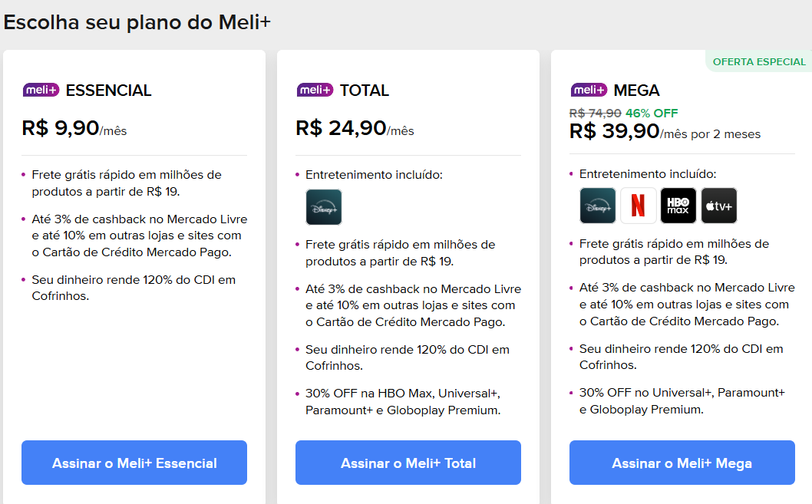Click the Apple TV+ icon in the Mega plan

click(x=718, y=206)
